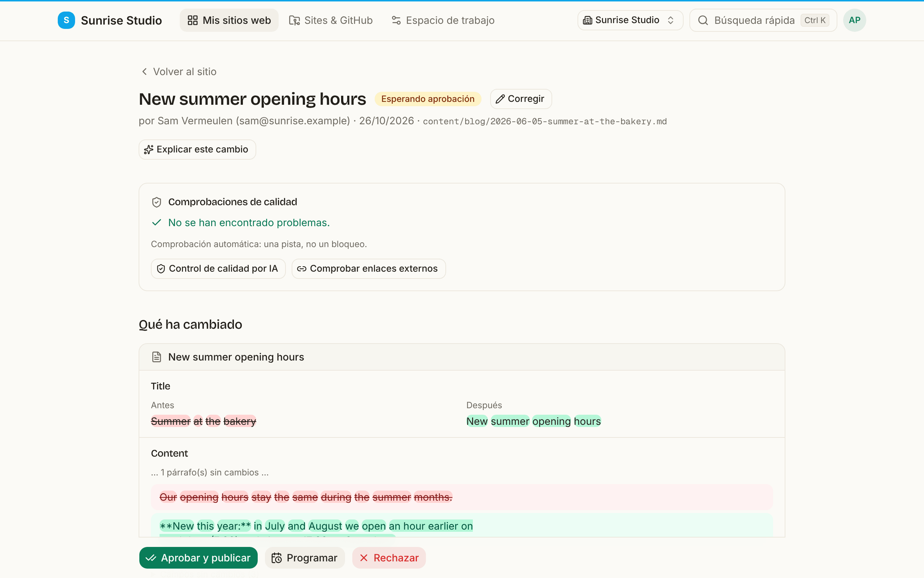Click the sparkle icon in Explicar este cambio
Image resolution: width=924 pixels, height=578 pixels.
[x=149, y=150]
